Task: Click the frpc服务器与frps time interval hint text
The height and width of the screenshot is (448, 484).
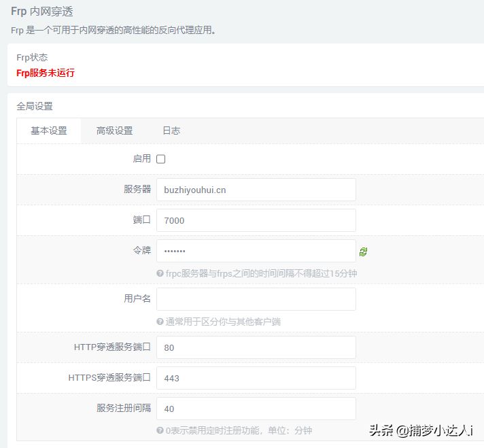Action: pos(262,273)
